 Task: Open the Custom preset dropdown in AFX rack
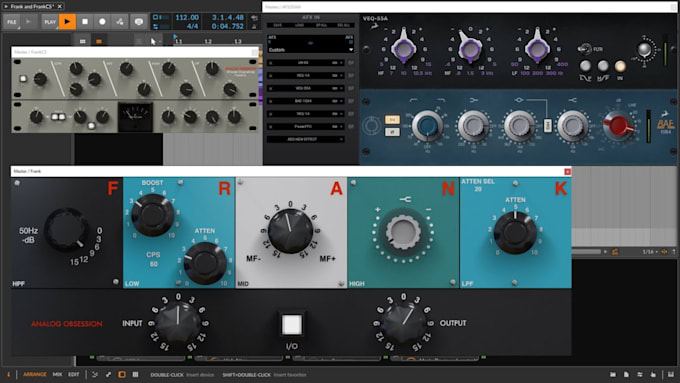click(310, 50)
